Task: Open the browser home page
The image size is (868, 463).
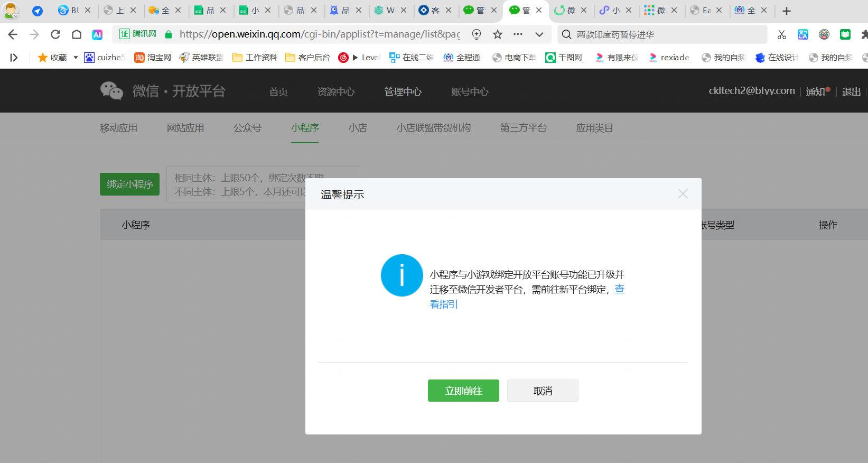Action: 77,34
